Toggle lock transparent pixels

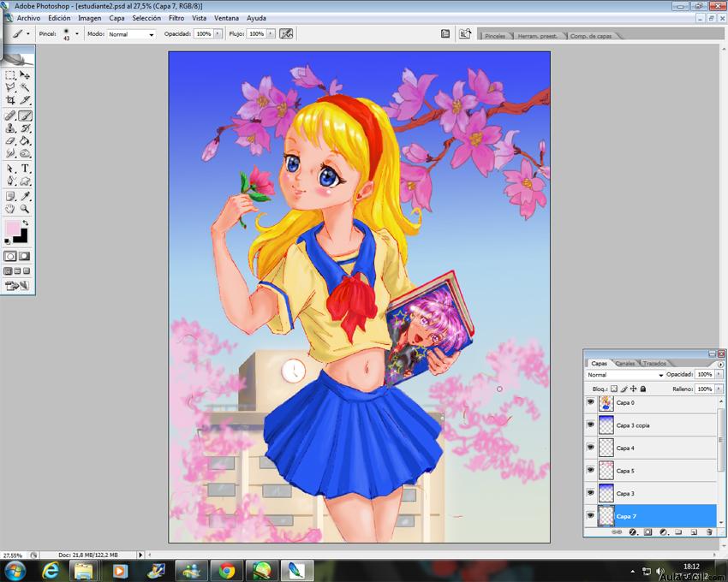pyautogui.click(x=614, y=389)
